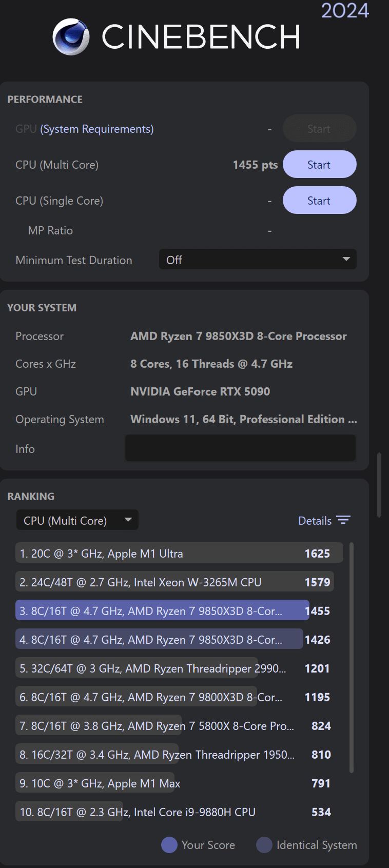Screen dimensions: 389x868
Task: Click the Your Score legend color dot
Action: point(169,845)
